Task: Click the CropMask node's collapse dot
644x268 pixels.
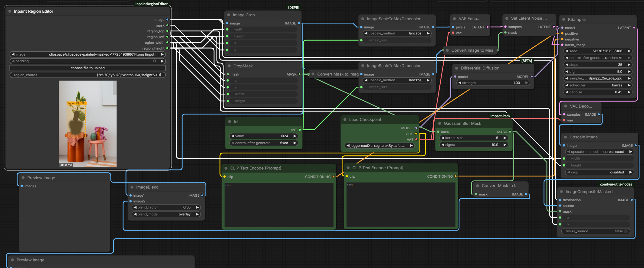Action: (x=229, y=66)
